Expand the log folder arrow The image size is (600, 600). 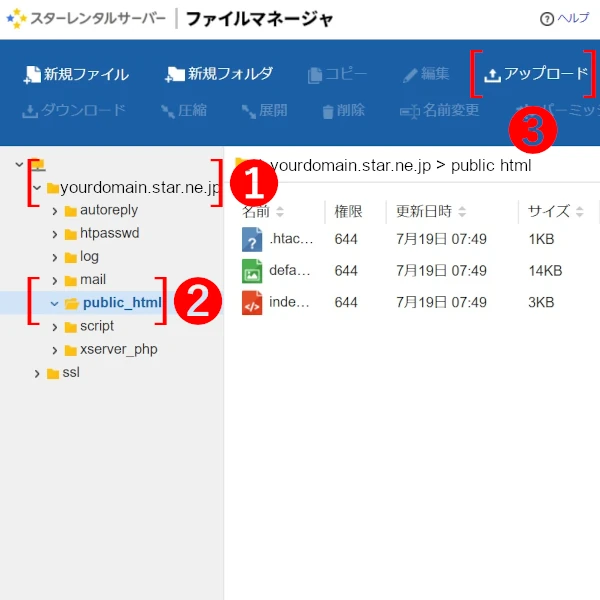(55, 258)
